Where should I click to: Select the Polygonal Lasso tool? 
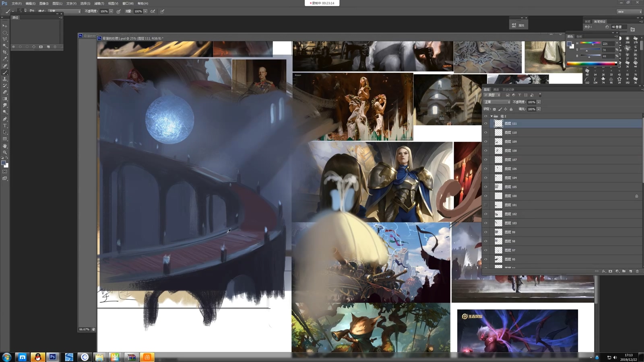(x=5, y=39)
